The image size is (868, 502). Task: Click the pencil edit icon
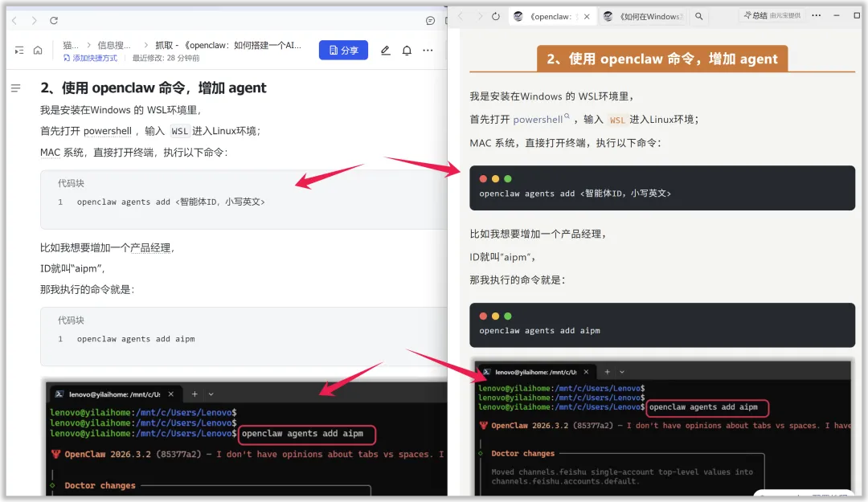385,51
